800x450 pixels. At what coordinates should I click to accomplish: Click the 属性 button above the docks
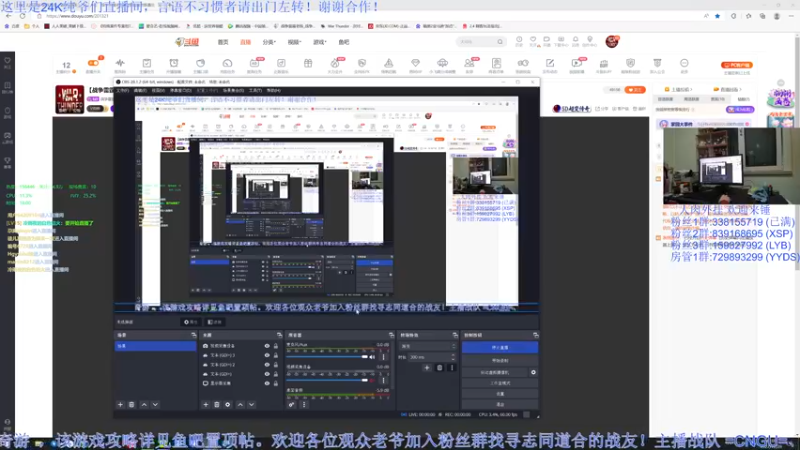pos(191,322)
